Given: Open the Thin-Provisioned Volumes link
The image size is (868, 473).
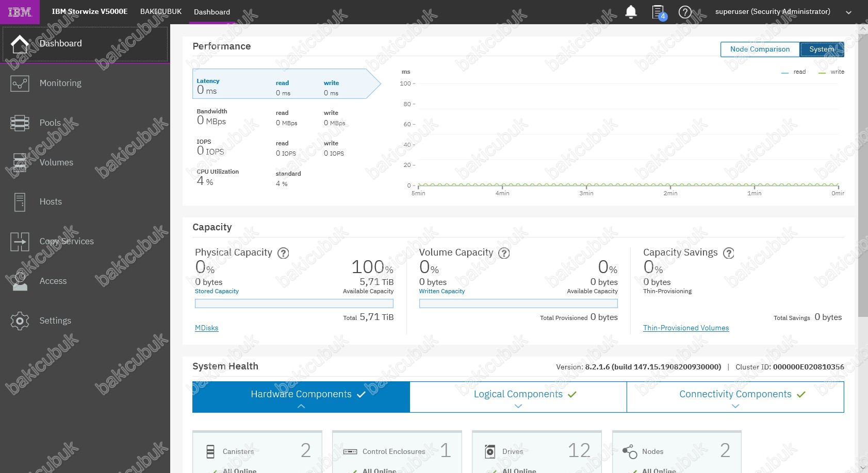Looking at the screenshot, I should click(x=686, y=328).
